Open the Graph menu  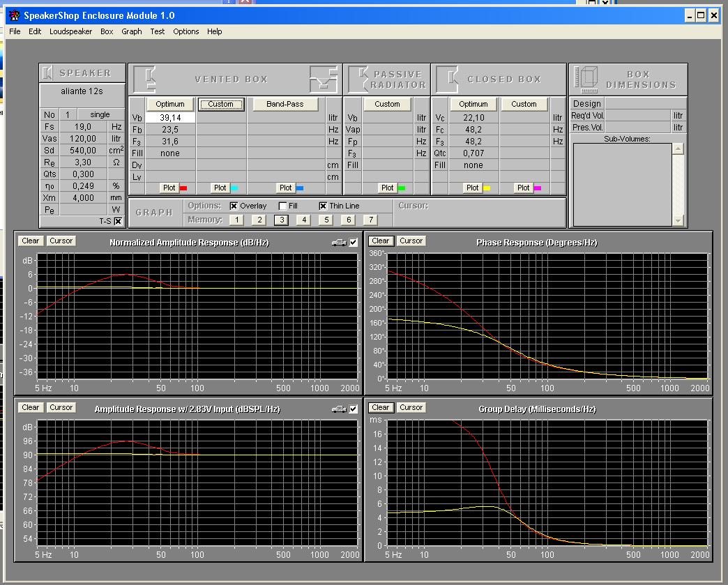point(131,31)
